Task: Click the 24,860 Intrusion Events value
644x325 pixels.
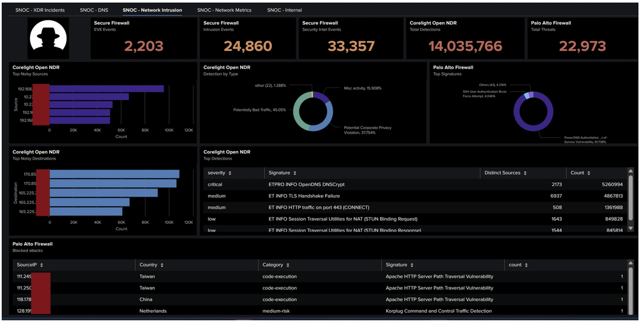Action: (x=247, y=46)
